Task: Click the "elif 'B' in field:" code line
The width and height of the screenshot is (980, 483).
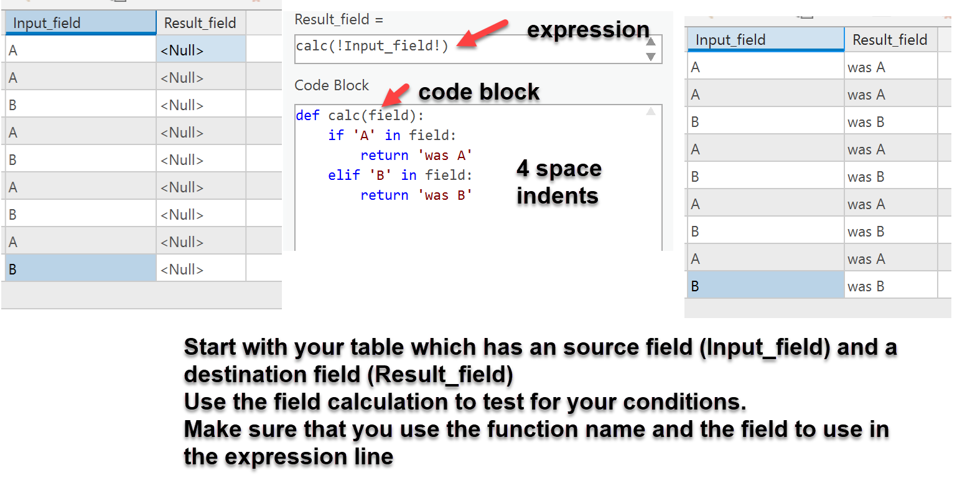Action: click(399, 176)
